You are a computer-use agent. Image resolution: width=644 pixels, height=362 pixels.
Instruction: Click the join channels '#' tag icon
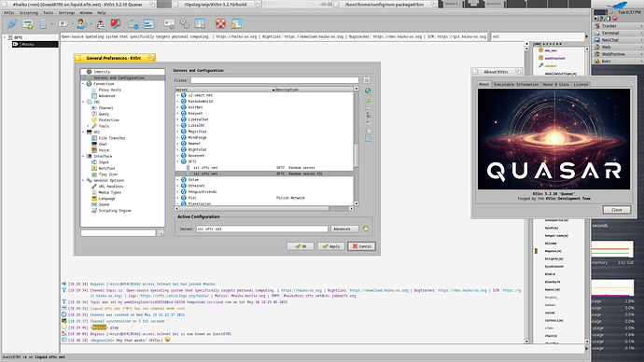point(63,24)
